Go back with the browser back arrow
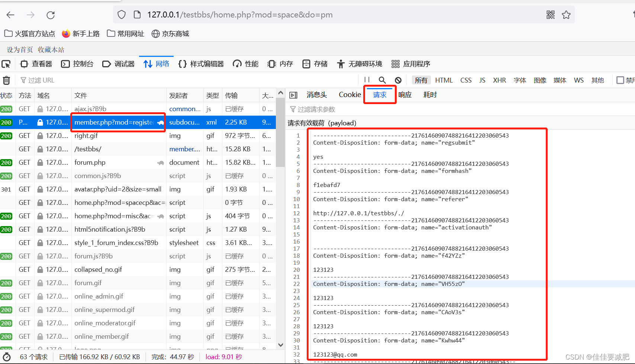Viewport: 635px width, 364px height. pos(10,15)
